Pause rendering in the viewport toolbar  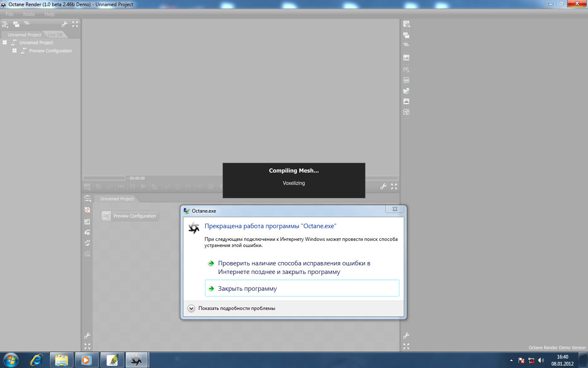(x=133, y=186)
